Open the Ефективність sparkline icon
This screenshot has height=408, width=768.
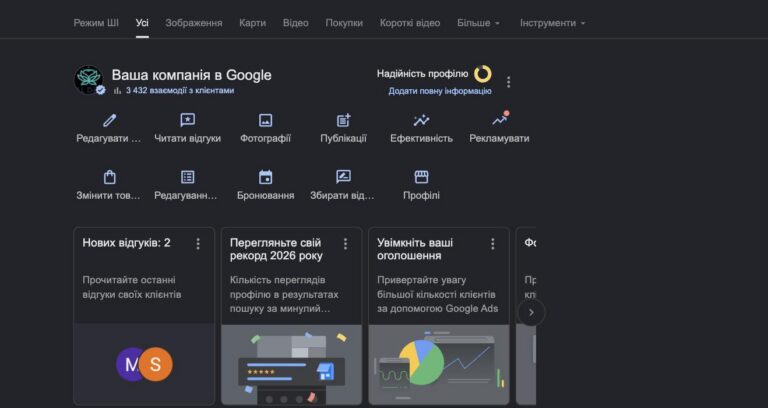[x=421, y=120]
